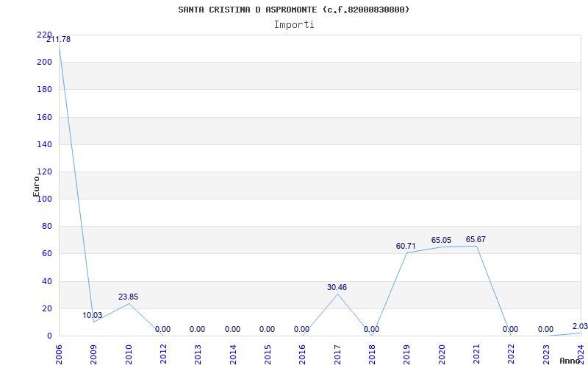588x368 pixels.
Task: Click the 2013 year label
Action: 198,355
